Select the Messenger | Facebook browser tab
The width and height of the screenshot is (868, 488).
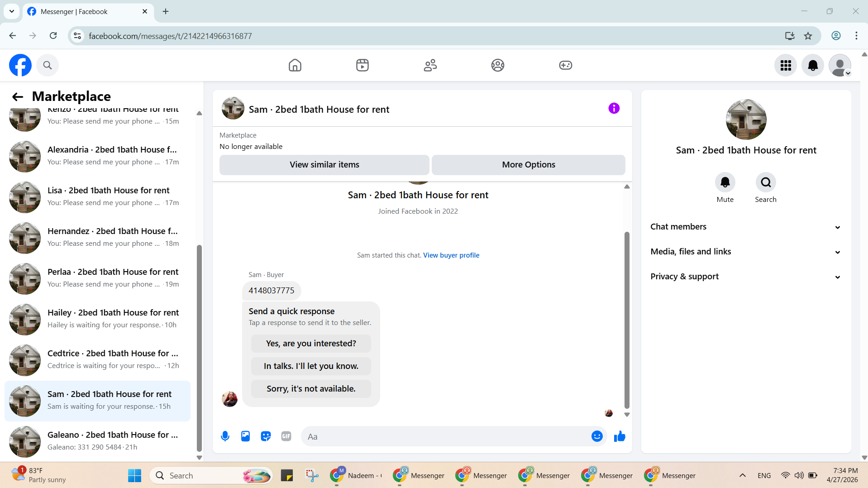point(88,12)
